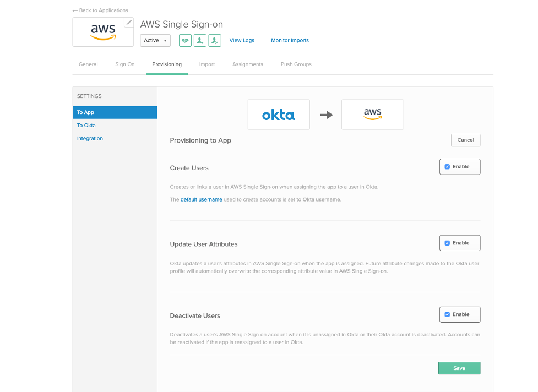Click the AWS Single Sign-on title
The height and width of the screenshot is (392, 538).
point(182,24)
